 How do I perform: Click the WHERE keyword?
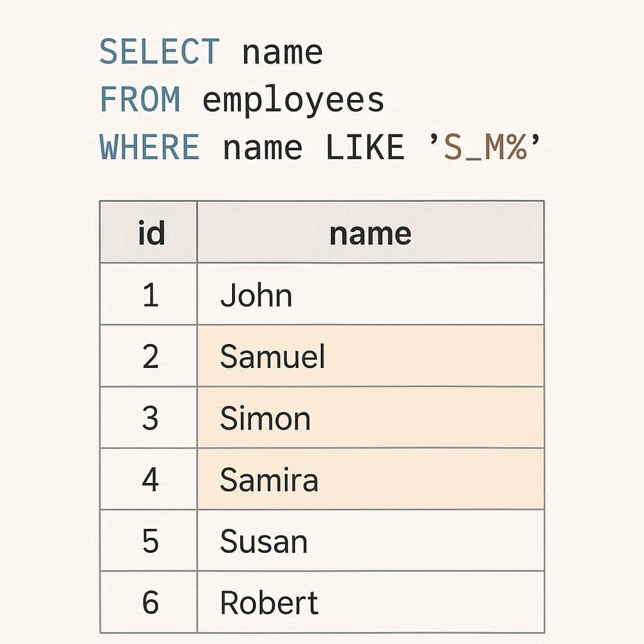150,147
